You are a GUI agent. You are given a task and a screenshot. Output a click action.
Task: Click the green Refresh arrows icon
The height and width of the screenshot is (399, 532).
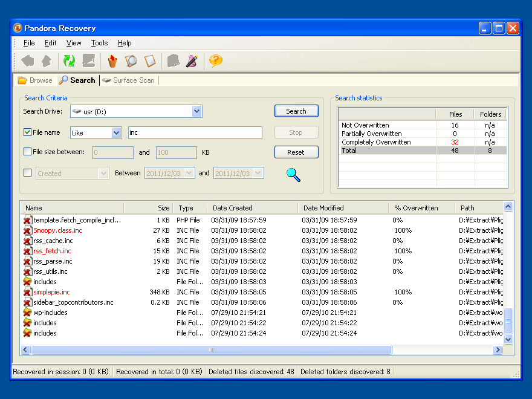click(69, 61)
